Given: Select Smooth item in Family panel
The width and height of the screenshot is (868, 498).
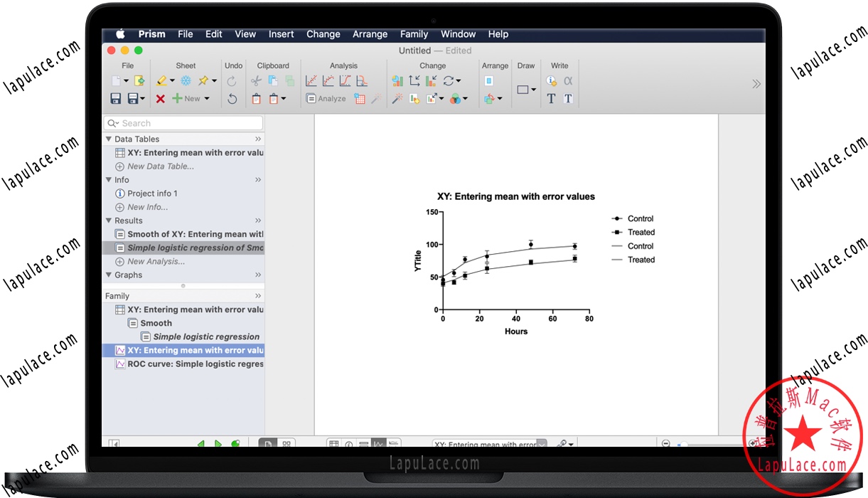Looking at the screenshot, I should tap(156, 323).
